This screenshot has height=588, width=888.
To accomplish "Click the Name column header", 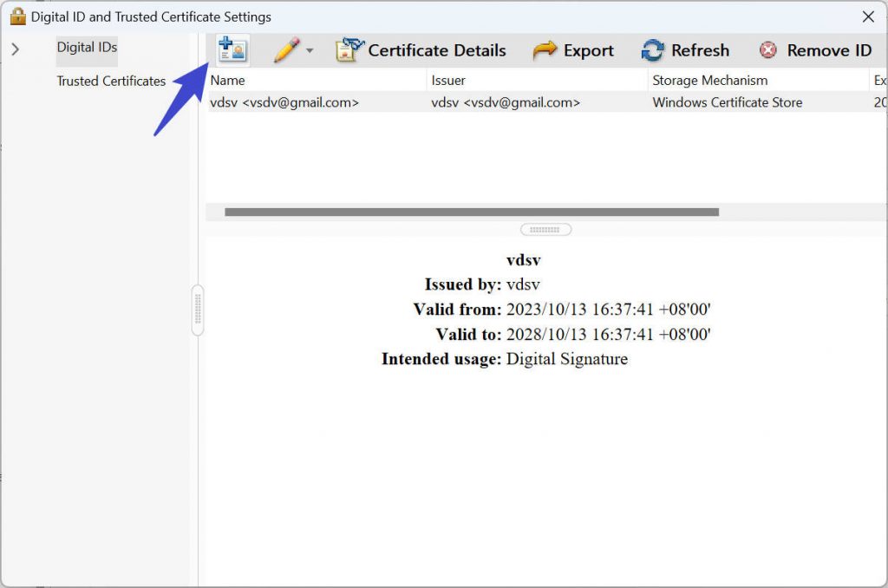I will [x=227, y=79].
